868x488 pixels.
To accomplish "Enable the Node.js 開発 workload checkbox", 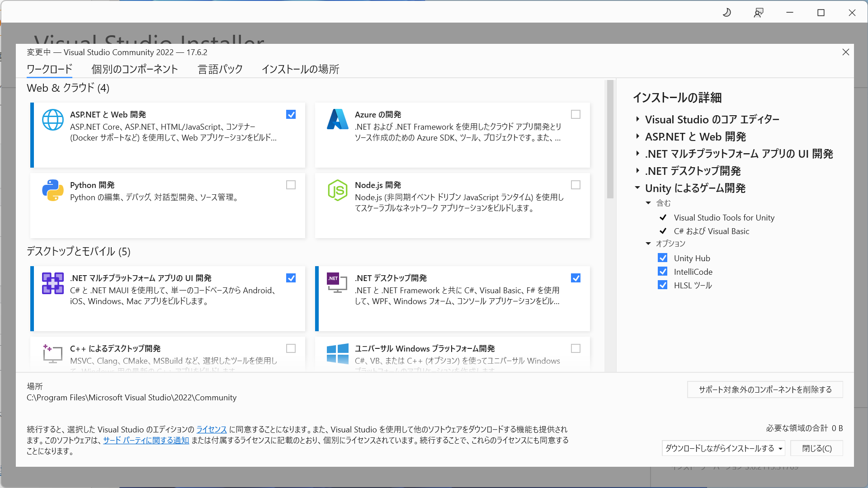I will [x=576, y=185].
